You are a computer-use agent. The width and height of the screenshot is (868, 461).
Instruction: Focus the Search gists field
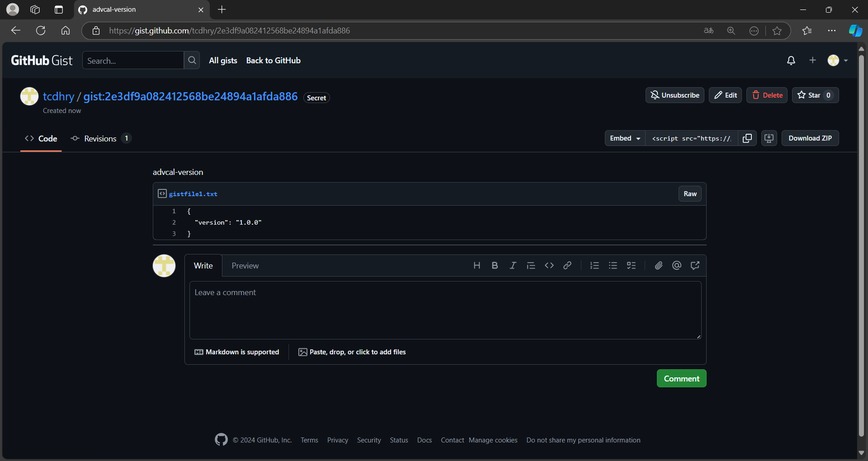click(133, 61)
